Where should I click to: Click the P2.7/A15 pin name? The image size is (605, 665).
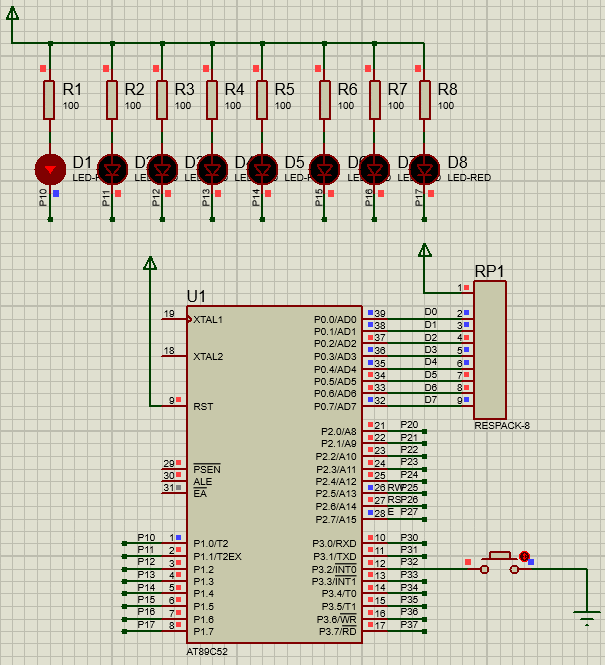click(336, 520)
